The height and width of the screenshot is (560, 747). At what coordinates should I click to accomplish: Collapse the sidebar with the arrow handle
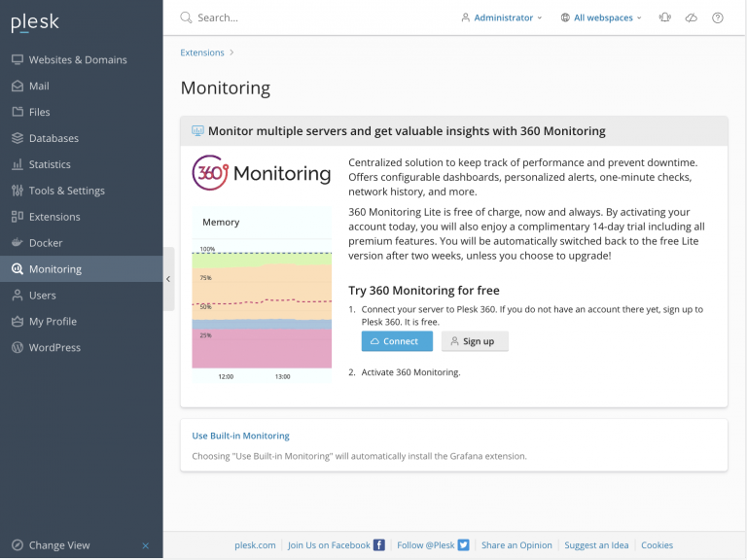click(168, 279)
